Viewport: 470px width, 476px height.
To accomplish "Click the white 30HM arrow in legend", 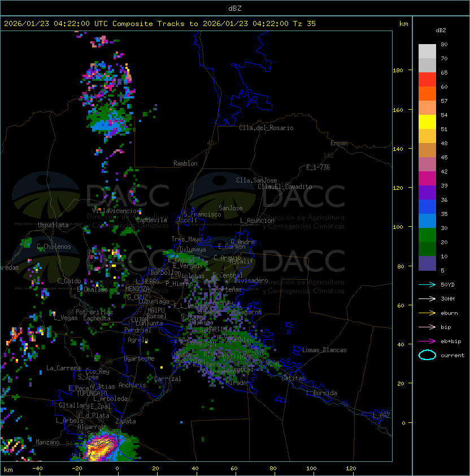I will pos(427,298).
